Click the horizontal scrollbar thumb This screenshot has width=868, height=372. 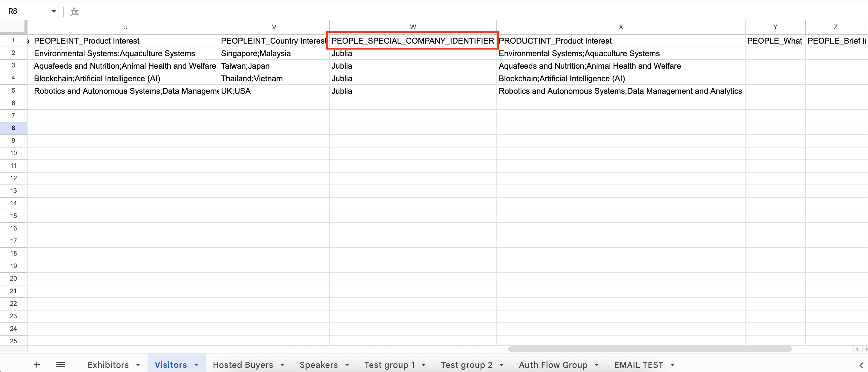pos(650,349)
